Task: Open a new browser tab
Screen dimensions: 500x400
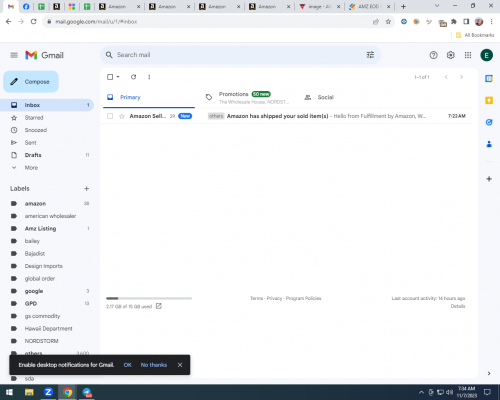Action: pos(403,6)
